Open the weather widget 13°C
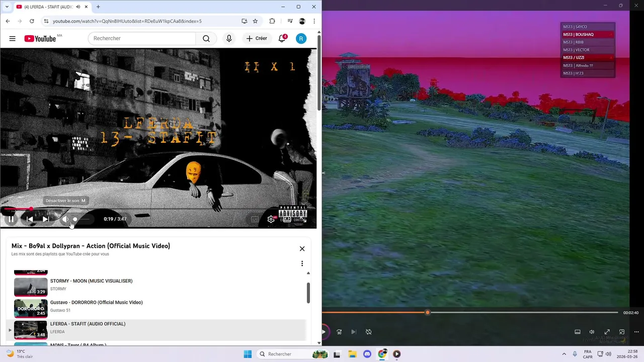The height and width of the screenshot is (362, 644). point(19,354)
